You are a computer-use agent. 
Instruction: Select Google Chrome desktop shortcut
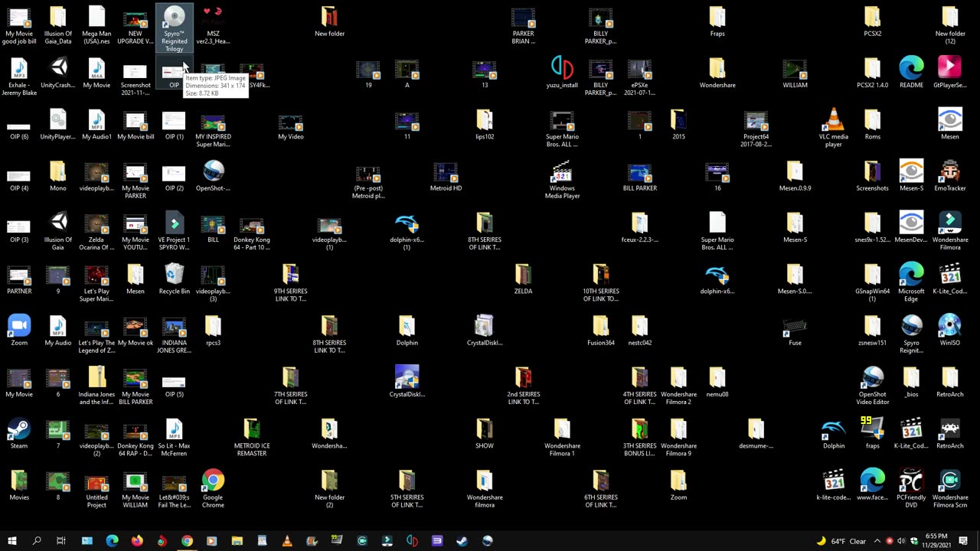(213, 488)
